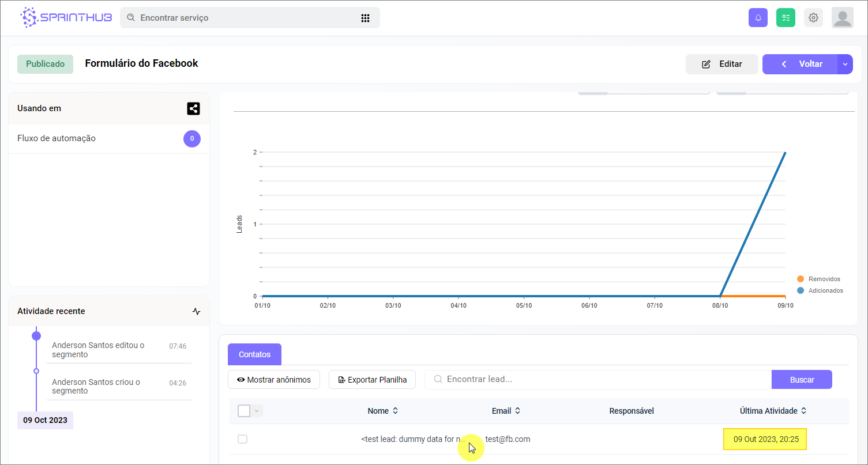This screenshot has height=465, width=868.
Task: Open the green task list icon
Action: click(786, 18)
